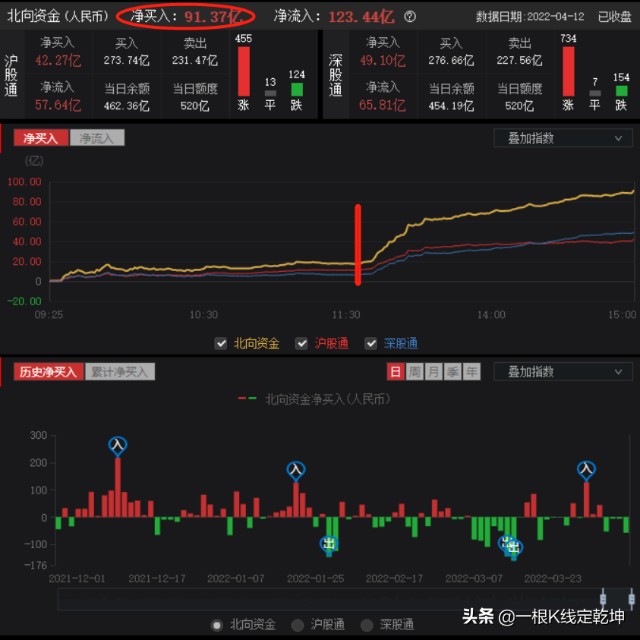Viewport: 640px width, 640px height.
Task: Select the 月 period button
Action: pos(433,371)
